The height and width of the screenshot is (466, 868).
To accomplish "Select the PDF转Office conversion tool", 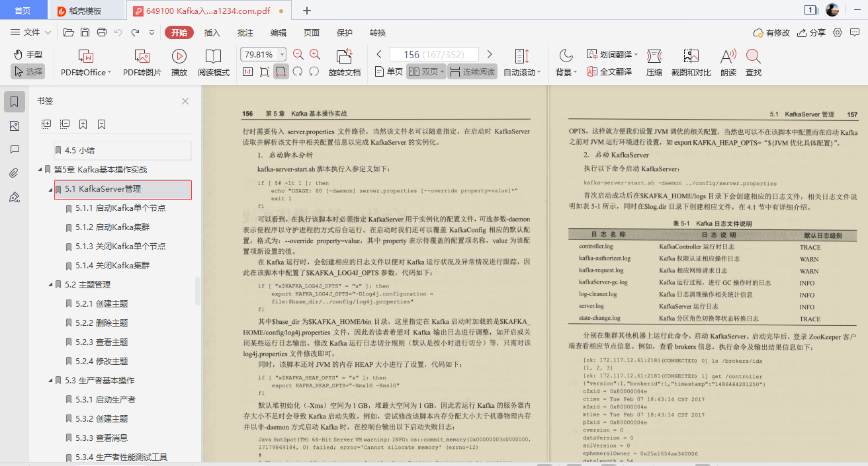I will click(85, 63).
